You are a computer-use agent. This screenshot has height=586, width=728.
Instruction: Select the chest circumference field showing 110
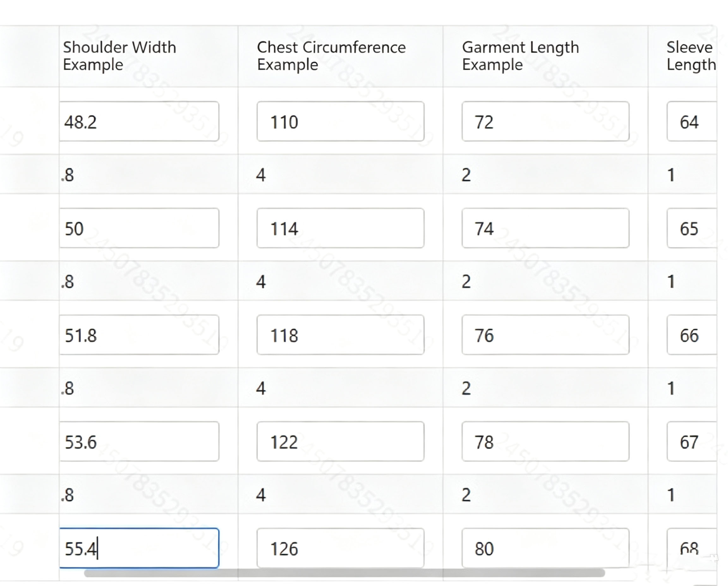coord(341,122)
